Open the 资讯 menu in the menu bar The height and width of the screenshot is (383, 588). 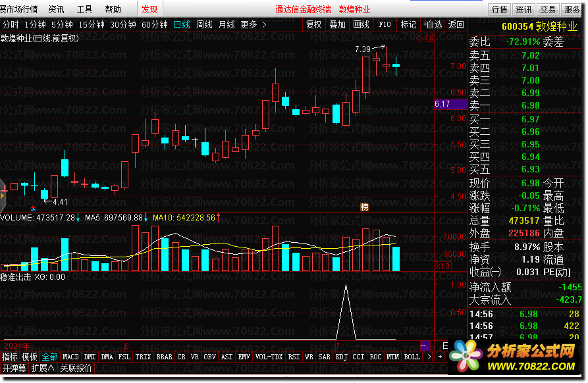(x=56, y=9)
